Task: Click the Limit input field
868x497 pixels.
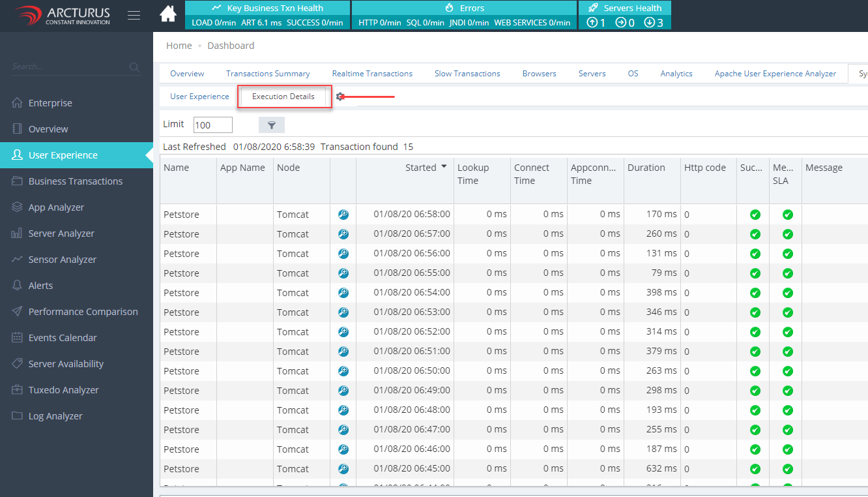Action: (212, 125)
